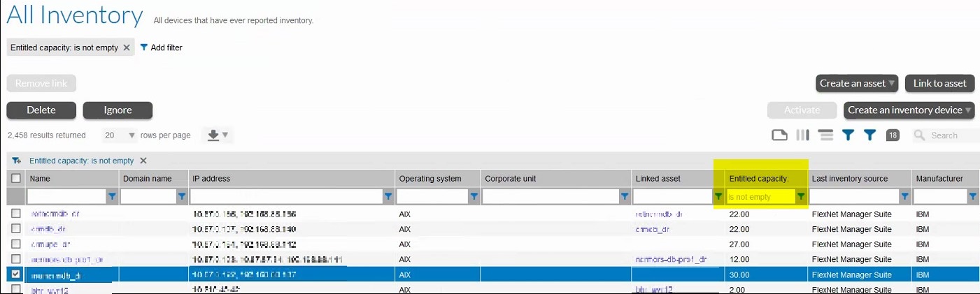The width and height of the screenshot is (980, 294).
Task: Open first row's device name link
Action: 55,214
